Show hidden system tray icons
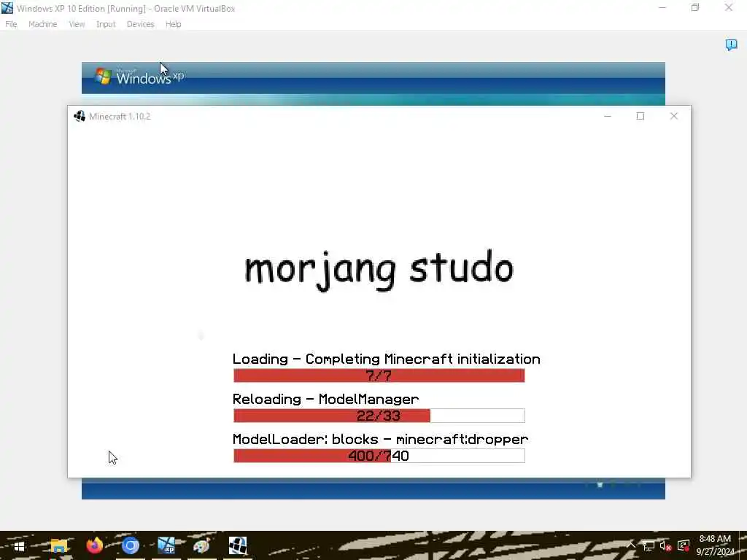747x560 pixels. click(631, 545)
